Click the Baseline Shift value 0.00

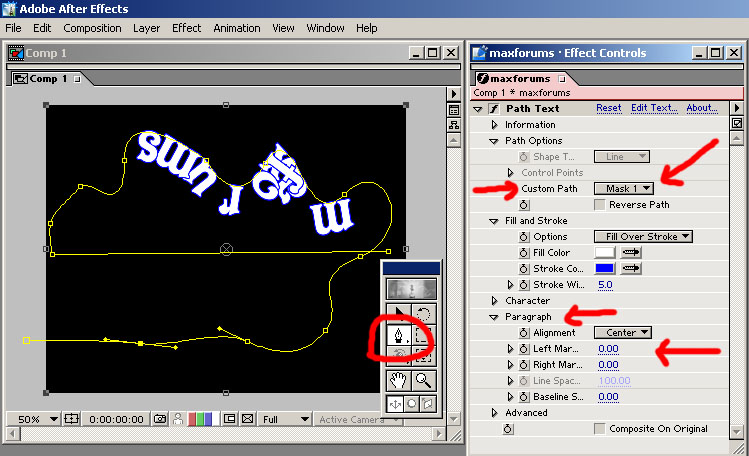(x=608, y=396)
